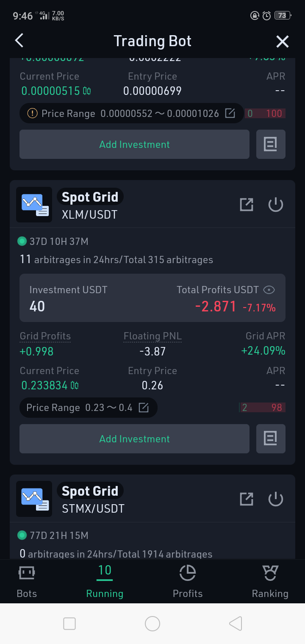
Task: Open chart icon next to 0.00000515 price
Action: pyautogui.click(x=87, y=91)
